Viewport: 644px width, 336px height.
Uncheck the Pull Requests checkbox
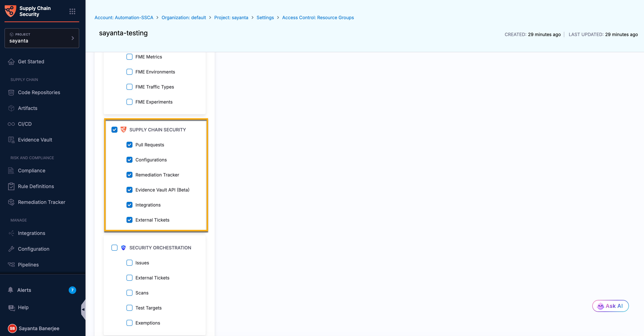129,145
